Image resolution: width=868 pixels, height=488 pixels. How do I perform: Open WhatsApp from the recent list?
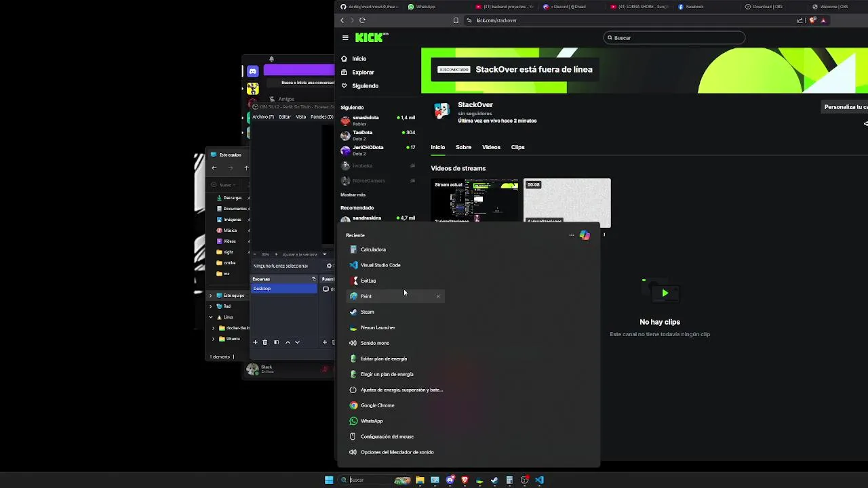point(395,421)
